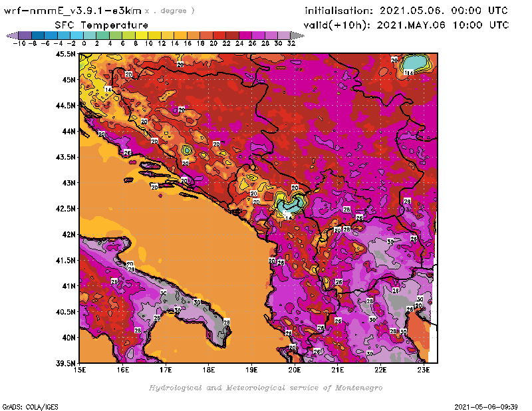This screenshot has width=532, height=411.
Task: Click the 20E longitude axis label
Action: pyautogui.click(x=295, y=370)
